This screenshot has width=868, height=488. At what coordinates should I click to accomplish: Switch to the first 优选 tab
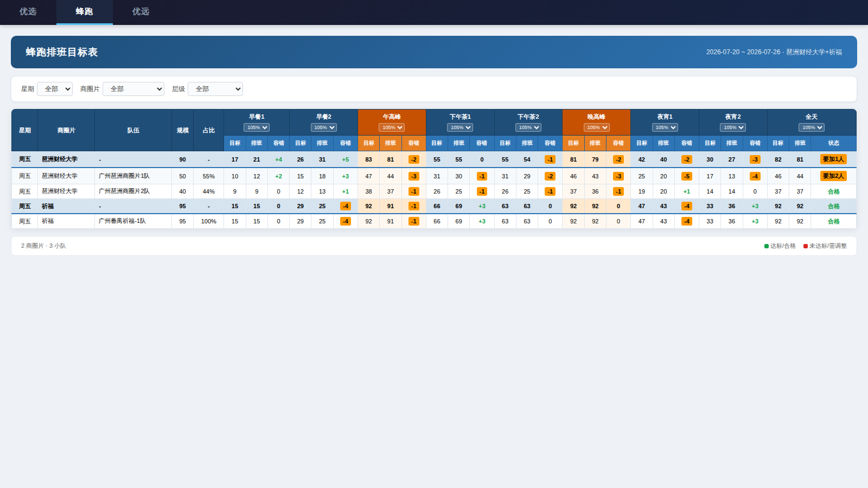(x=28, y=12)
